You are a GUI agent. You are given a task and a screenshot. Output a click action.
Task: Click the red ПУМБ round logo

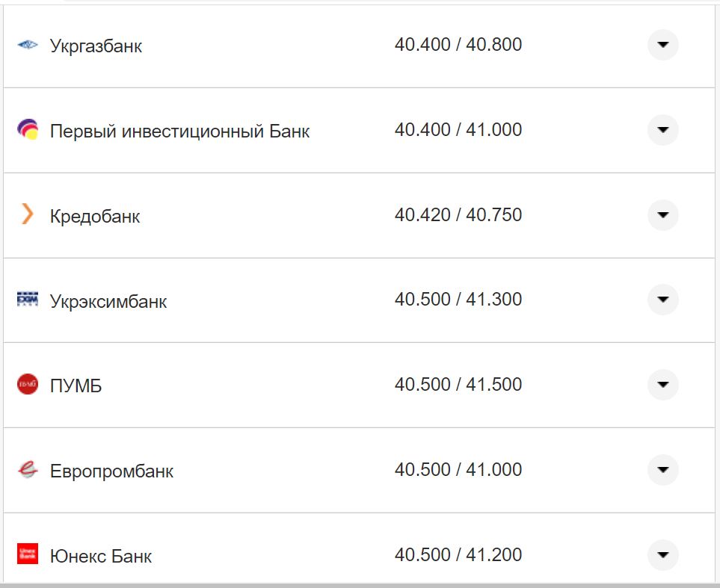pos(28,385)
